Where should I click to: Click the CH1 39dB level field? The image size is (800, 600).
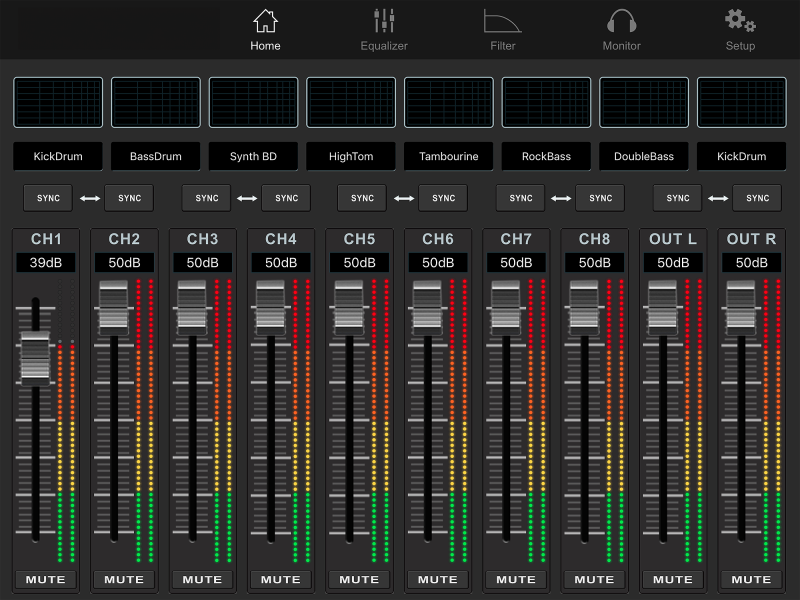(45, 263)
